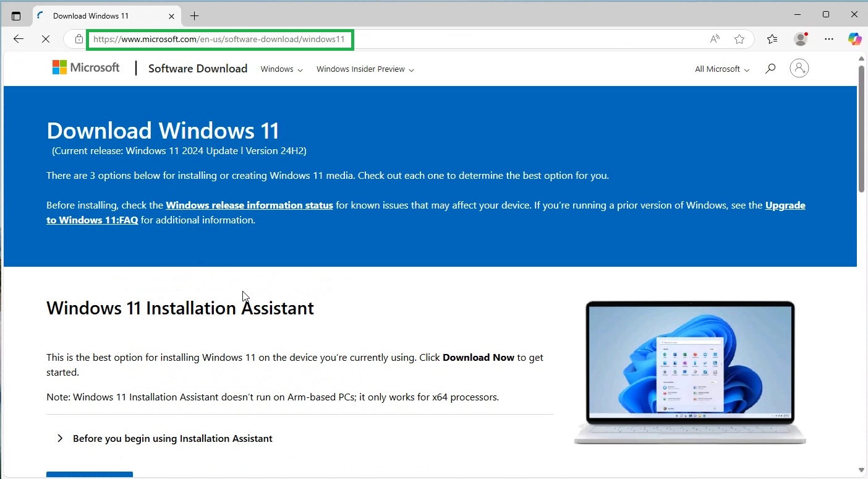This screenshot has height=479, width=868.
Task: Click the Current release version 24H2 text
Action: coord(179,150)
